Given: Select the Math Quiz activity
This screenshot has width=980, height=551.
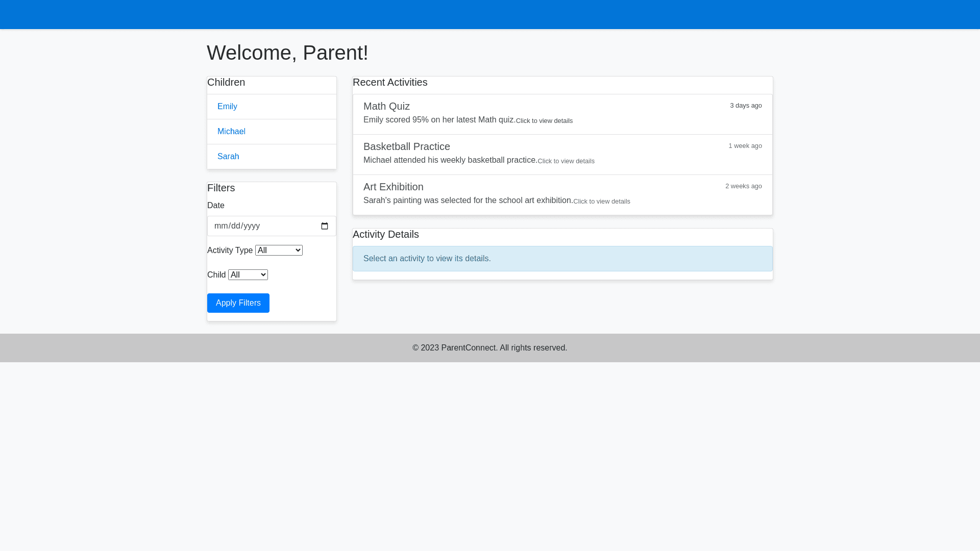Looking at the screenshot, I should point(386,106).
